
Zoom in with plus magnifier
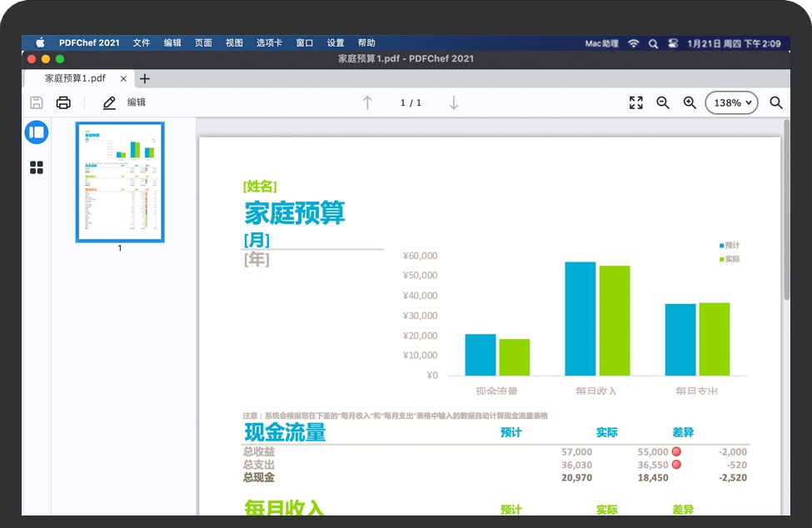coord(690,102)
